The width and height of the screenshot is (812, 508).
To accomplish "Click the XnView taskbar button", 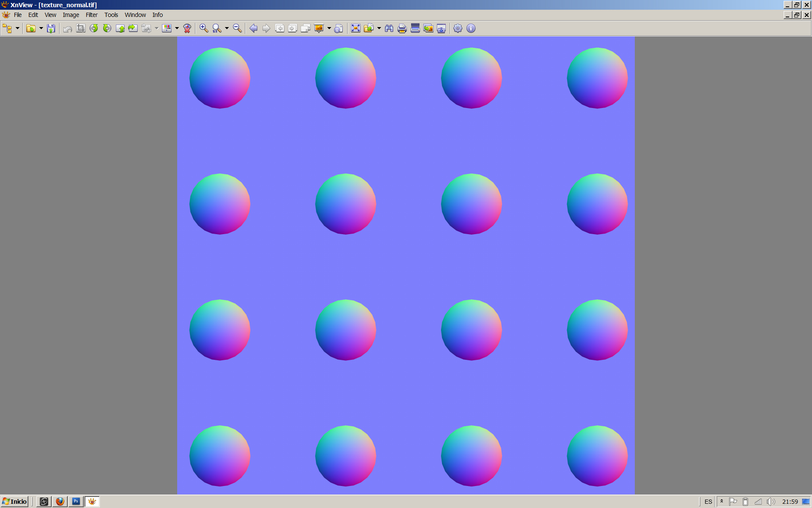I will coord(92,502).
